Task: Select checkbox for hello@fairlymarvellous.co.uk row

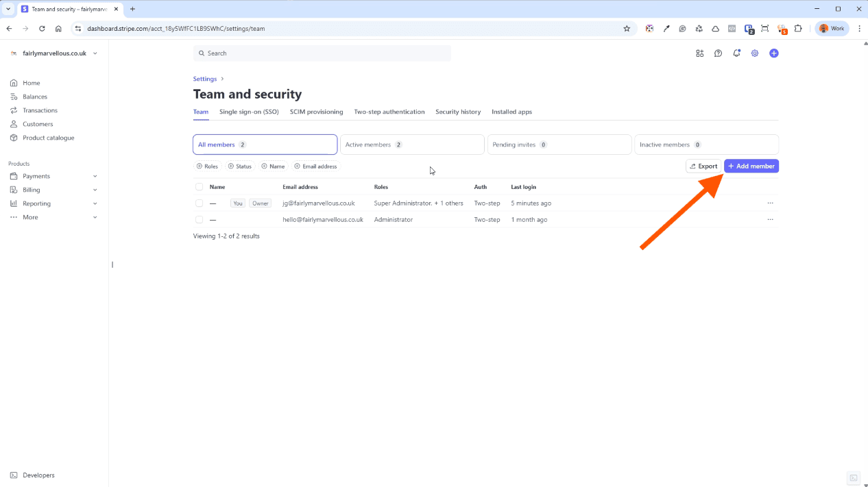Action: click(x=199, y=220)
